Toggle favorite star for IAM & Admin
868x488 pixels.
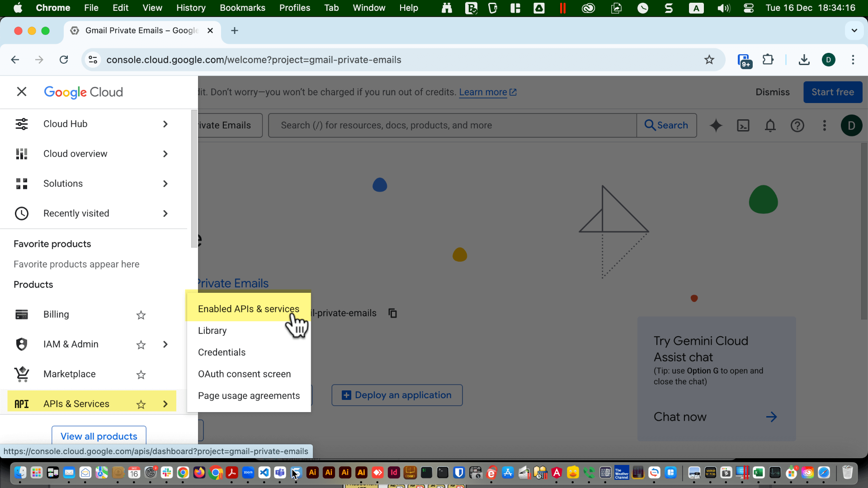pyautogui.click(x=141, y=345)
